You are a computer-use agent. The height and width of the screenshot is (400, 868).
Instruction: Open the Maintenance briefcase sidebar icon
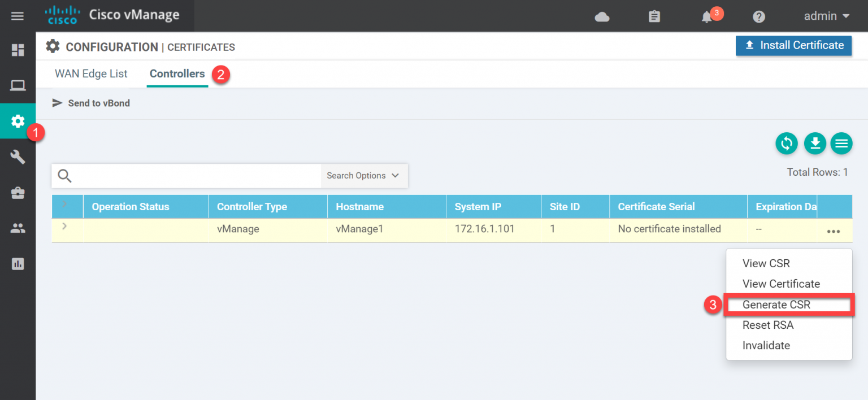pyautogui.click(x=18, y=192)
